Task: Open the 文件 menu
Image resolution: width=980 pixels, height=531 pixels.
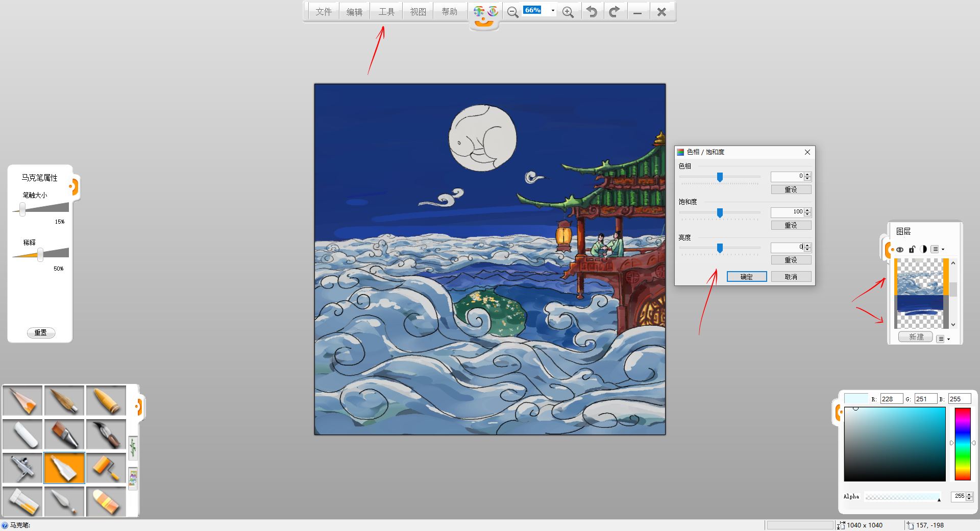Action: click(x=324, y=12)
